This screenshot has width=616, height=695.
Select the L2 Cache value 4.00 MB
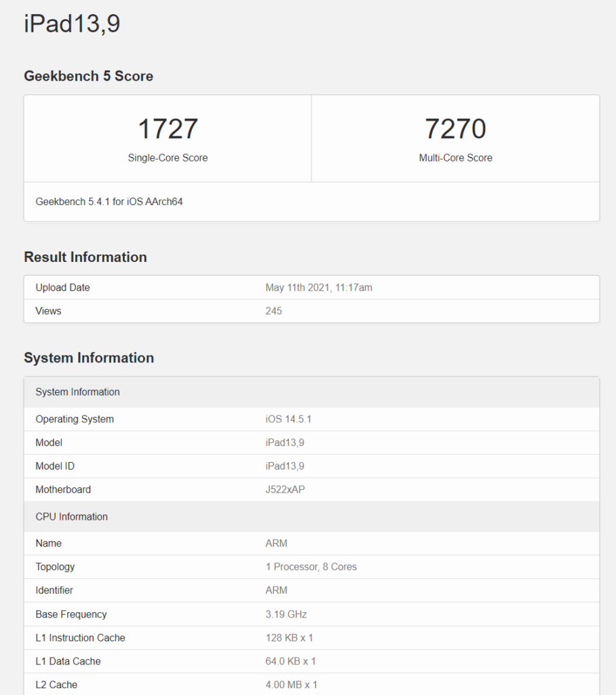[x=290, y=685]
